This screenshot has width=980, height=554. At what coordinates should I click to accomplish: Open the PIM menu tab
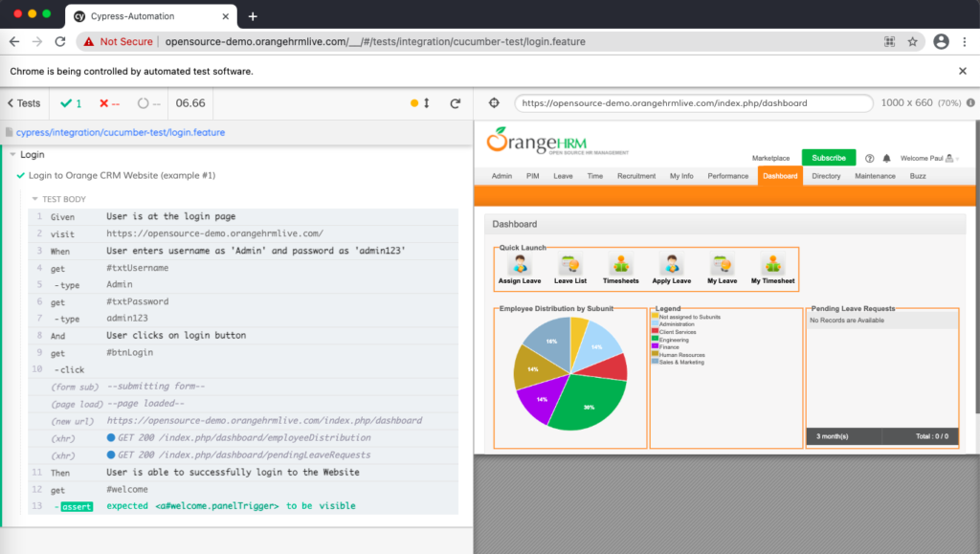(x=532, y=176)
